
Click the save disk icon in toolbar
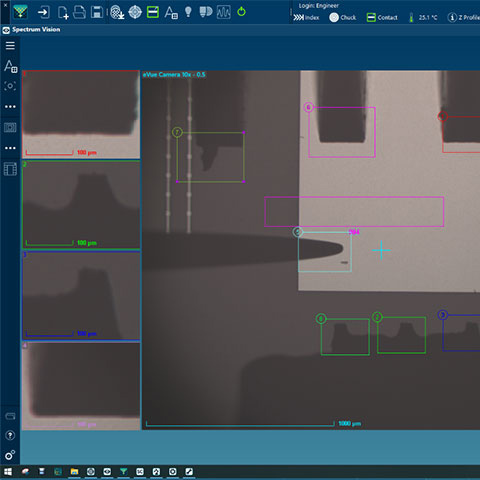(x=97, y=12)
